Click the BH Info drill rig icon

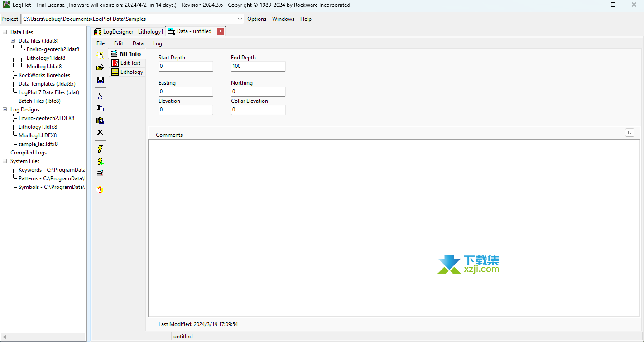point(114,53)
